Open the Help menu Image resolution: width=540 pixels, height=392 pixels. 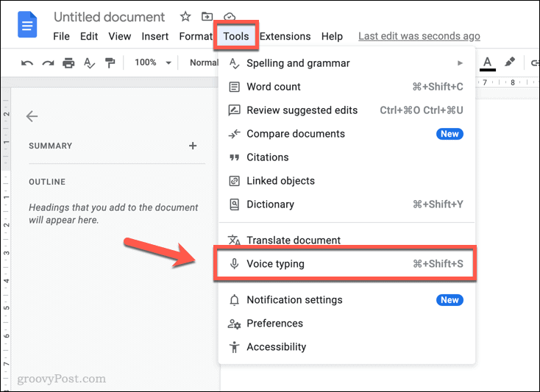pos(332,36)
